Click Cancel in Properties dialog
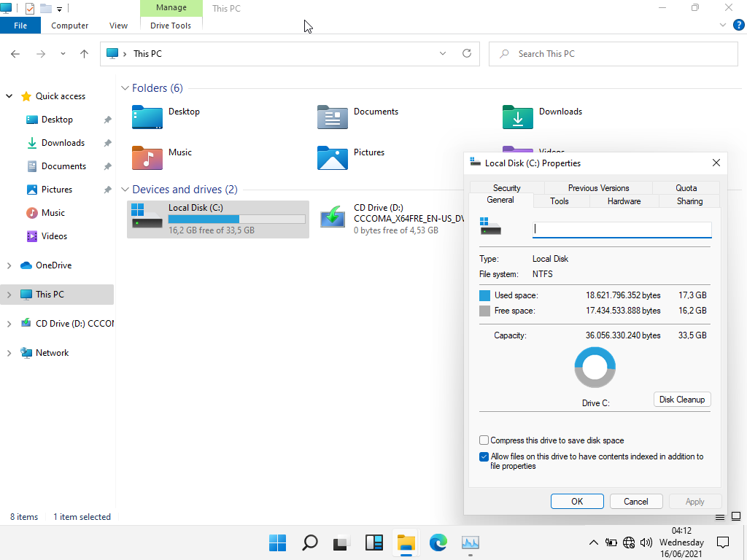This screenshot has height=560, width=747. point(636,502)
